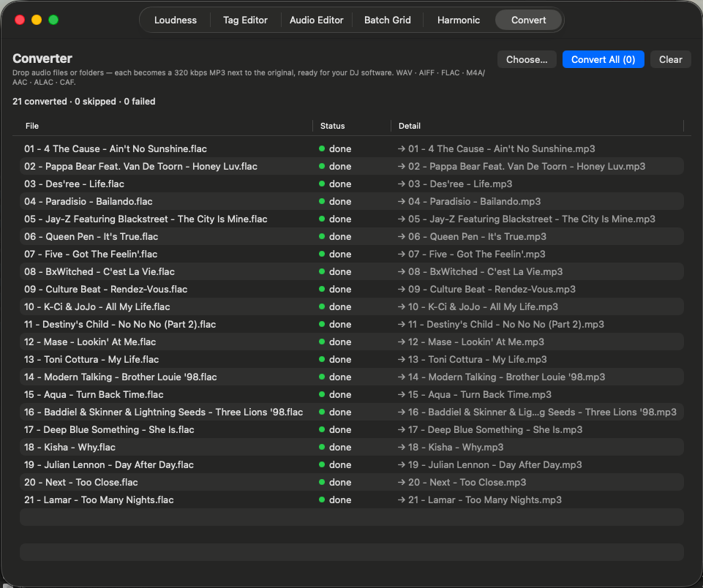Screen dimensions: 703x588
Task: Select 07 - Five - Got The Feelin'.flac
Action: 91,254
